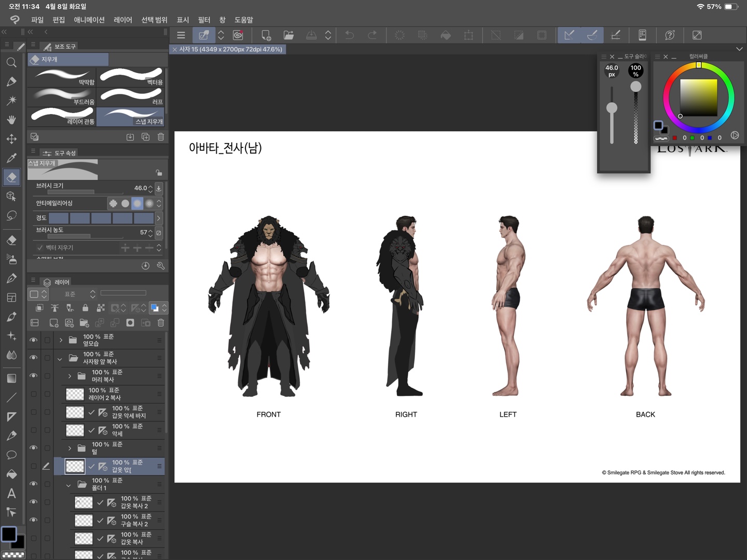Create new layer folder
The height and width of the screenshot is (560, 747).
[x=84, y=323]
